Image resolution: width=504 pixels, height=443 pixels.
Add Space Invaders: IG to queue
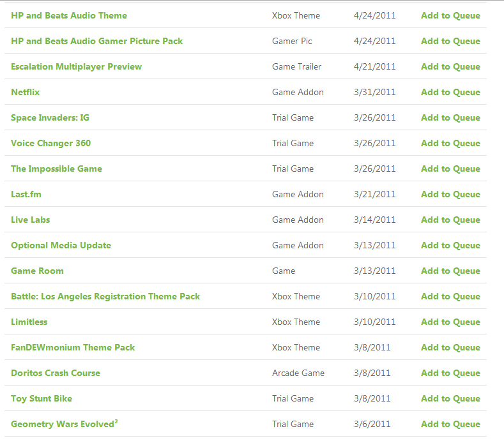tap(450, 117)
